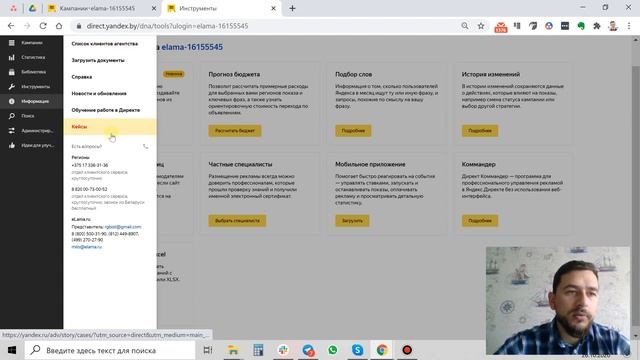Click the phone icon next to Есть вопросы?
This screenshot has height=360, width=640.
point(146,146)
